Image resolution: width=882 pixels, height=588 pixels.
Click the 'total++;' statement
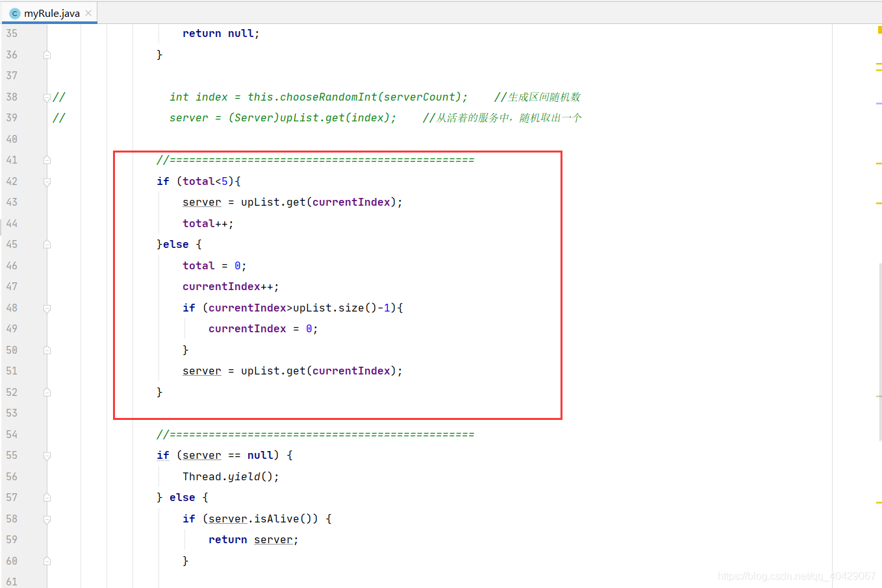[x=208, y=224]
